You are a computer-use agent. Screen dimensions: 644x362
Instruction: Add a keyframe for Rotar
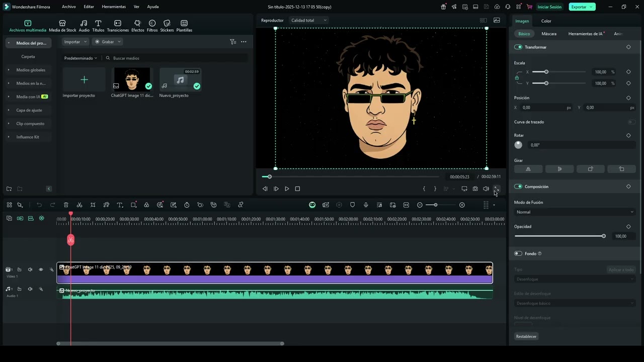point(628,135)
